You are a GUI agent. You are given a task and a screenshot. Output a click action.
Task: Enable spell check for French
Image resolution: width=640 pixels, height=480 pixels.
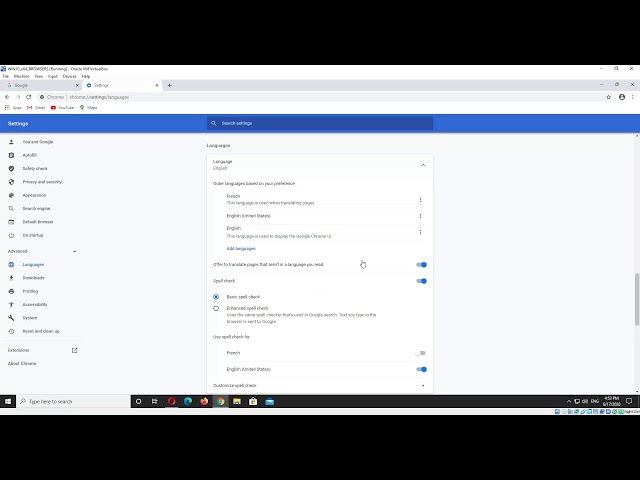point(421,353)
